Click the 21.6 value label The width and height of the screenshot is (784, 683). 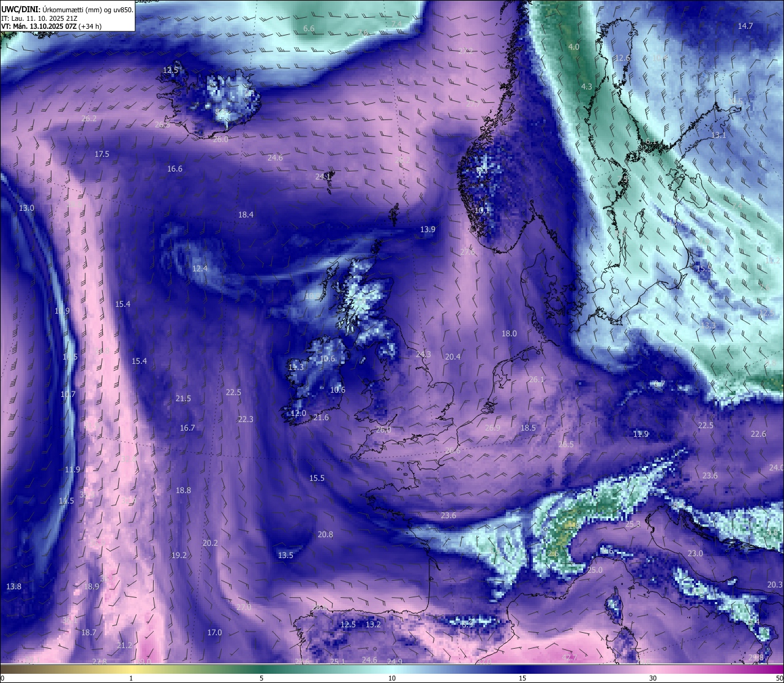[x=321, y=417]
